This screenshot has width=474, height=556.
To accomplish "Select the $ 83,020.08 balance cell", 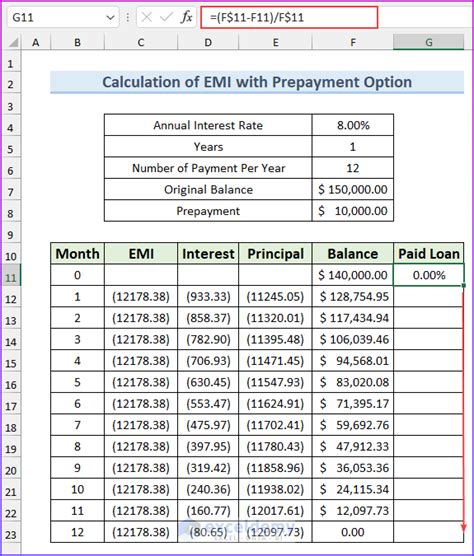I will (353, 382).
